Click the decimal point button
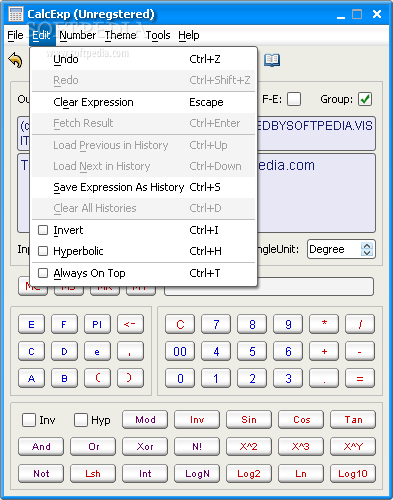The image size is (393, 500). coord(324,378)
